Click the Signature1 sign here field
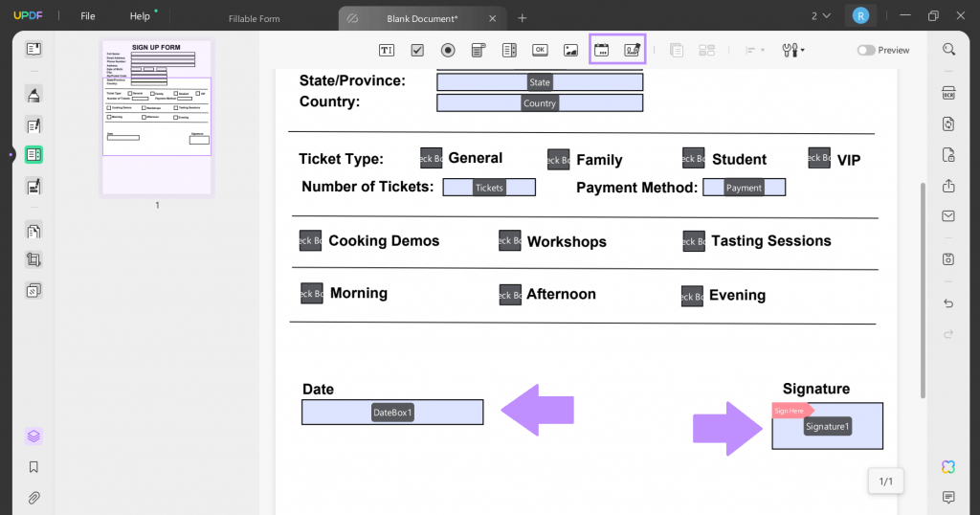 tap(828, 426)
